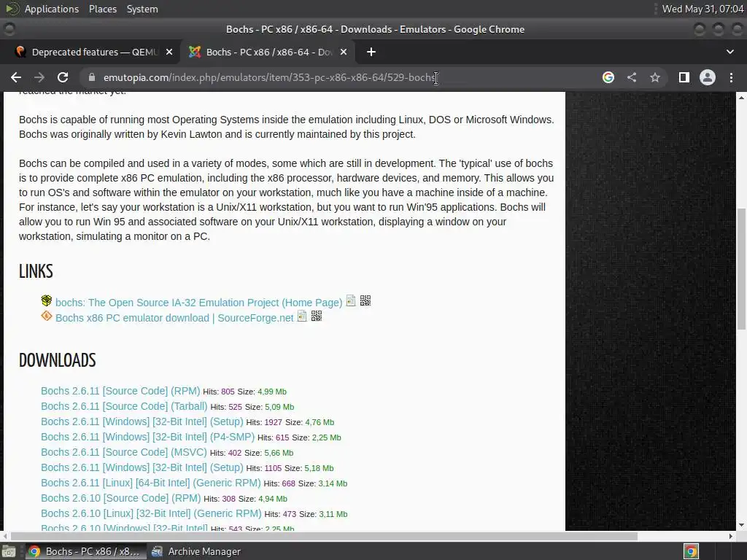This screenshot has width=747, height=560.
Task: Click the document icon next to Home Page link
Action: coord(351,300)
